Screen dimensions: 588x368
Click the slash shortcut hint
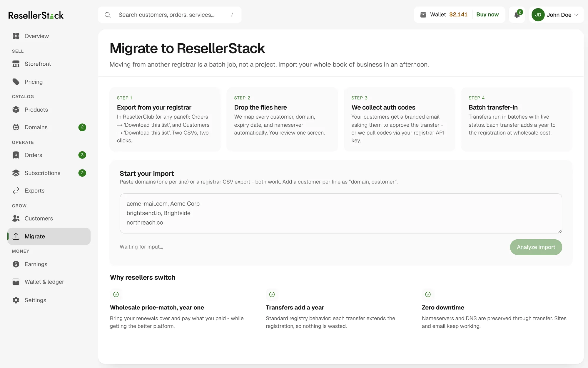pyautogui.click(x=232, y=15)
